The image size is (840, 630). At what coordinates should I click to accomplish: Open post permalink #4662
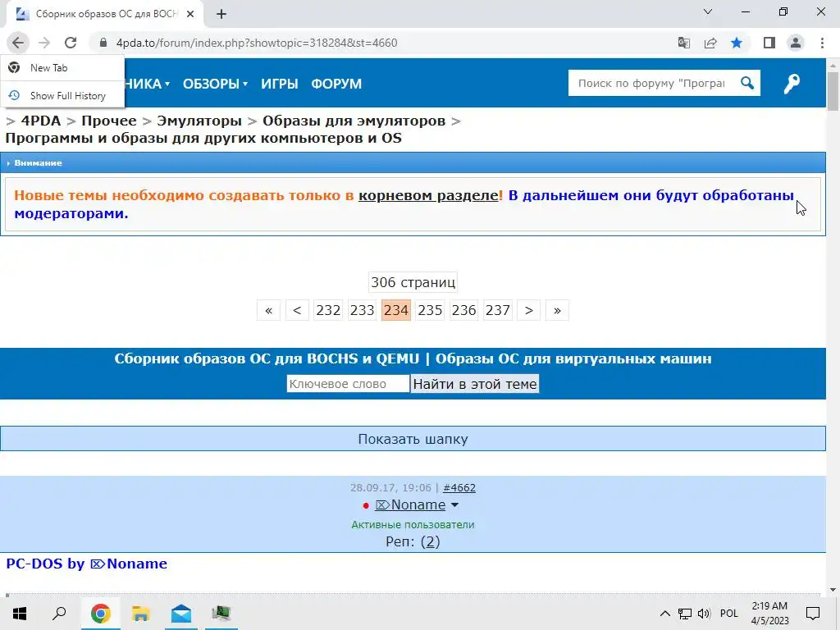point(459,487)
